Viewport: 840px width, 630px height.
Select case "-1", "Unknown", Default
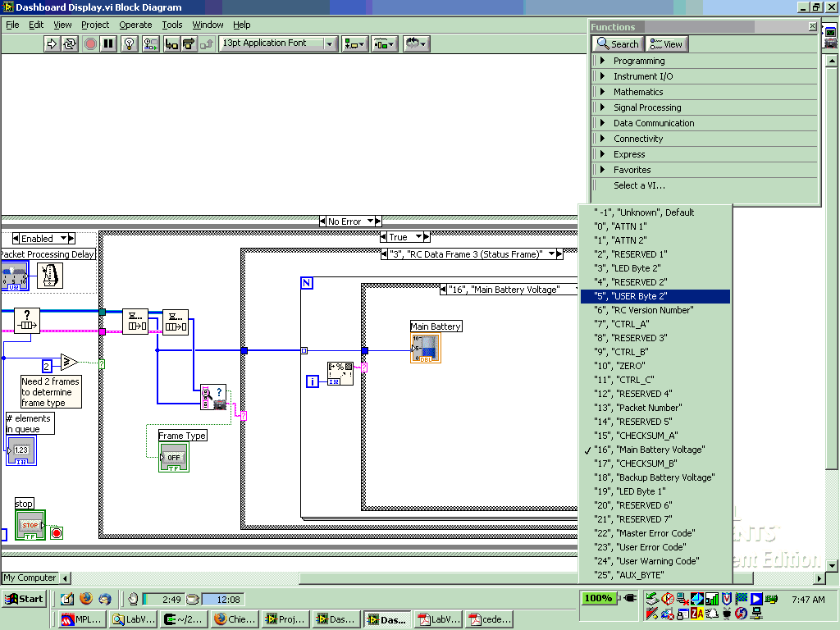655,212
